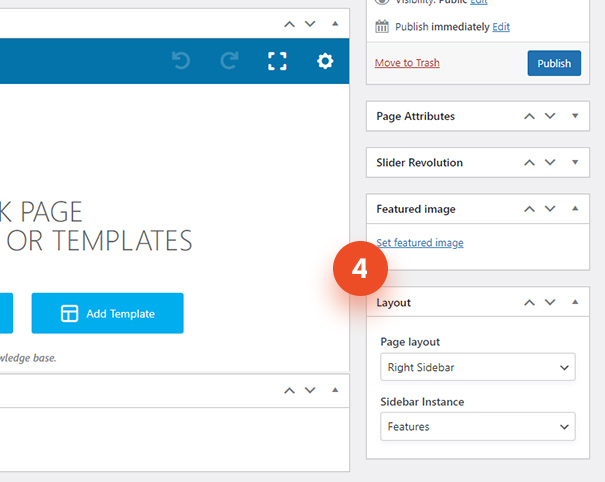
Task: Move Layout panel down
Action: [550, 303]
